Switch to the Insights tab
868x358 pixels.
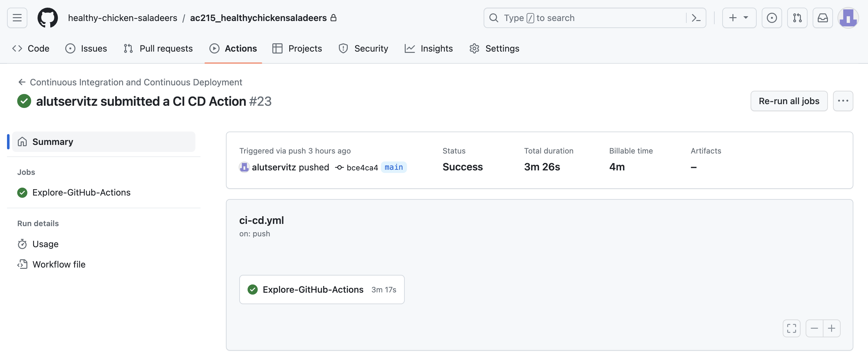point(429,49)
